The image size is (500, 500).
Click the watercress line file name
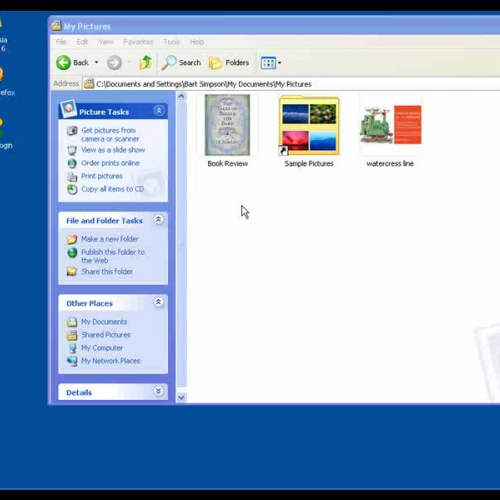click(390, 164)
